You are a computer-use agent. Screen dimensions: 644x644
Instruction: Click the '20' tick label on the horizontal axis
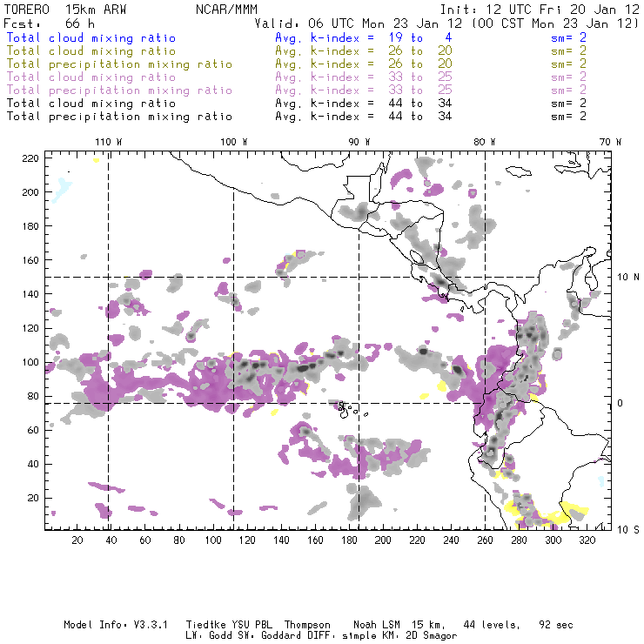point(77,540)
